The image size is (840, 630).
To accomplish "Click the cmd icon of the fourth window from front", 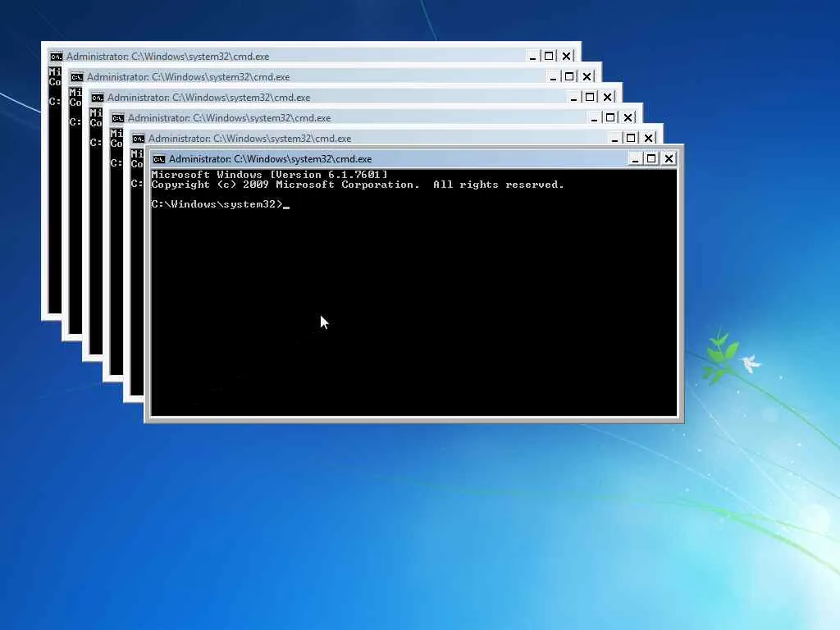I will 97,98.
